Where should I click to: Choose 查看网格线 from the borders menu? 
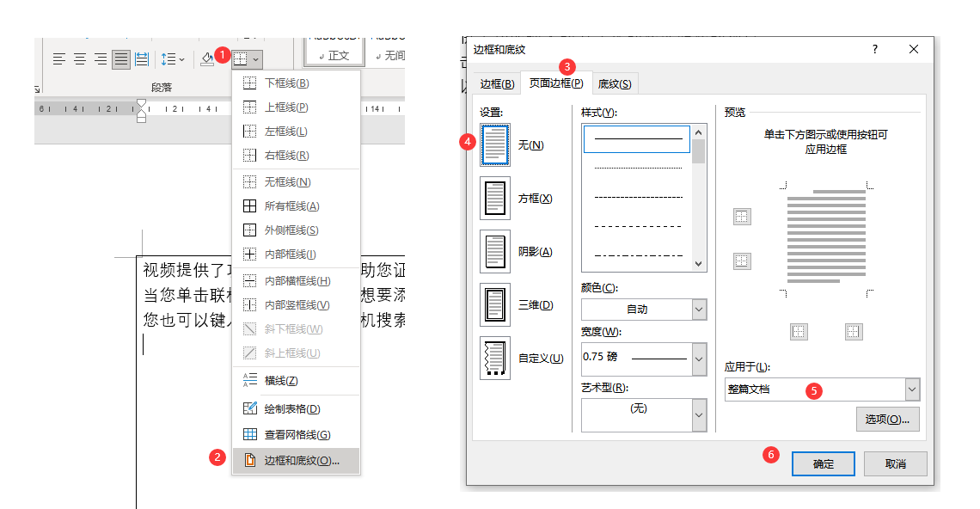point(297,434)
